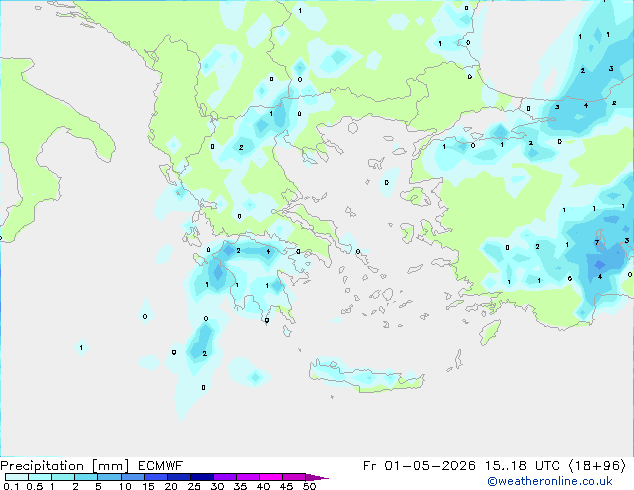
Task: Click the legend scale label "15"
Action: click(148, 486)
